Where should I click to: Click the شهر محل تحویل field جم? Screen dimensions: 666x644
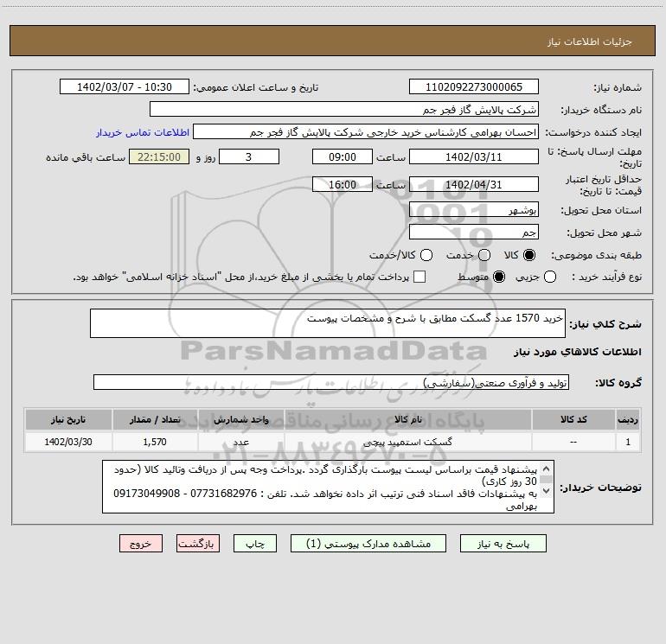[x=474, y=232]
